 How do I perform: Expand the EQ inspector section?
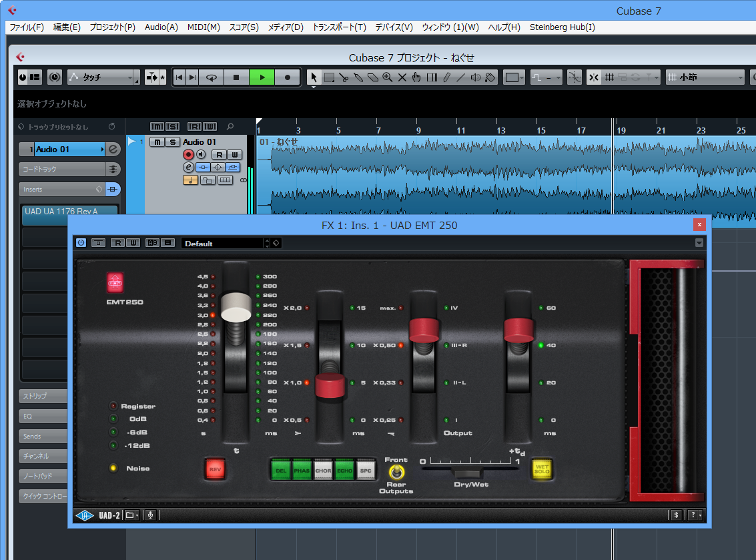pos(43,416)
